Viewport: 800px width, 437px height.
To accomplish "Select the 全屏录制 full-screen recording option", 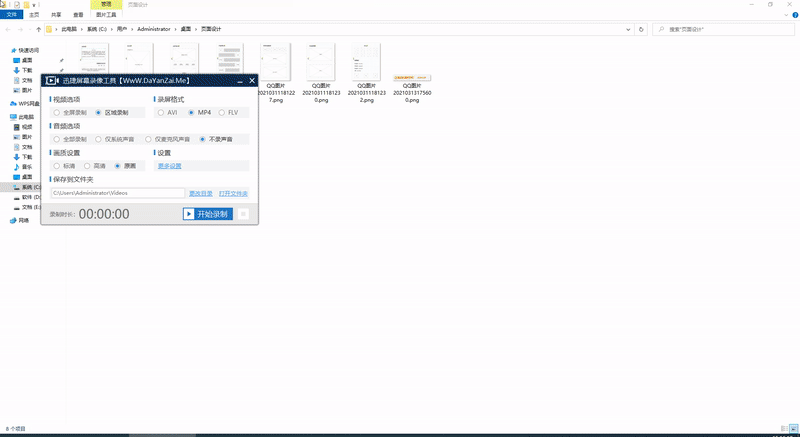I will point(70,113).
